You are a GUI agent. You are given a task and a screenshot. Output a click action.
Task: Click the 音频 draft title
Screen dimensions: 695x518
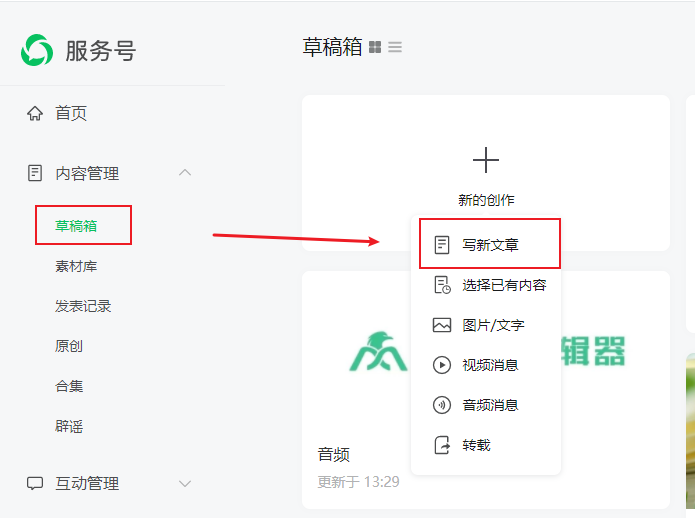(x=334, y=455)
